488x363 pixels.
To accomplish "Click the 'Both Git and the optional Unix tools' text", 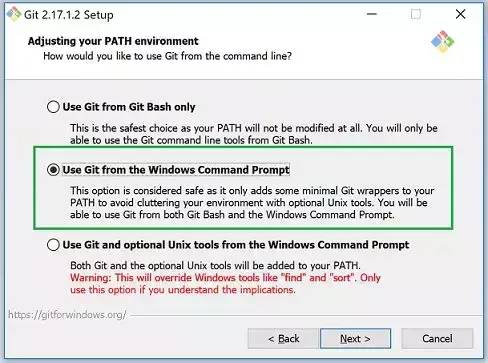I will point(215,266).
